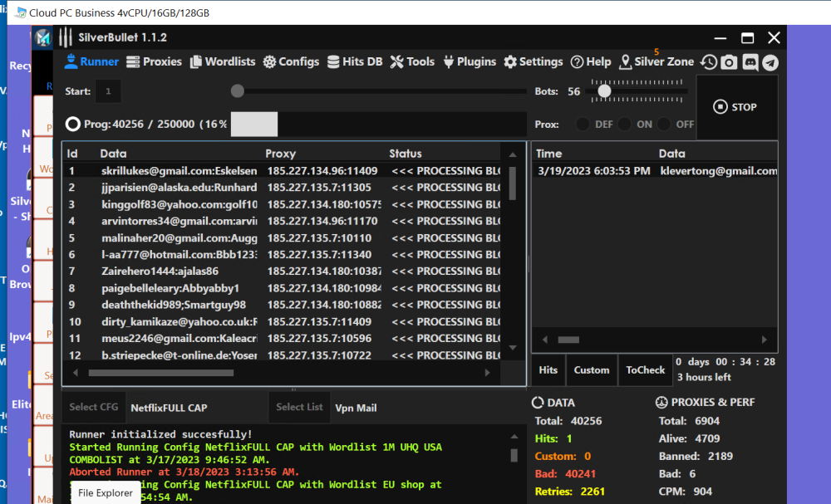Open the Wordlists section
Image resolution: width=831 pixels, height=504 pixels.
(x=223, y=61)
